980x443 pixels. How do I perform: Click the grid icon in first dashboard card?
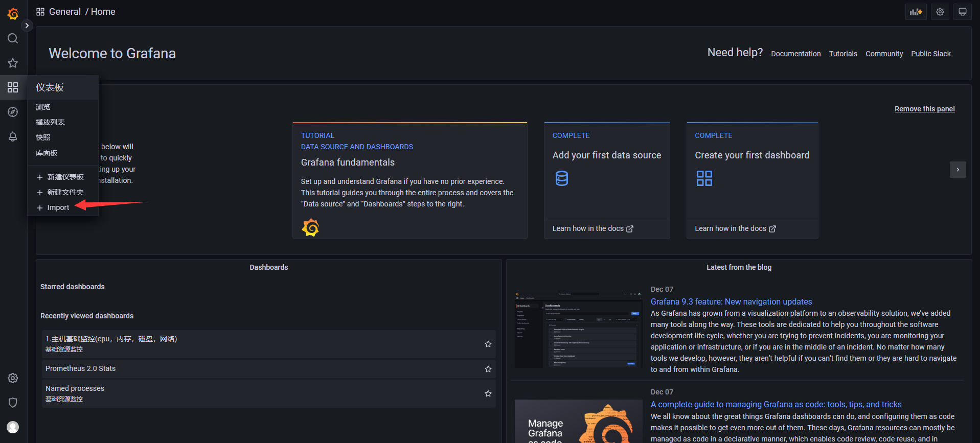704,178
